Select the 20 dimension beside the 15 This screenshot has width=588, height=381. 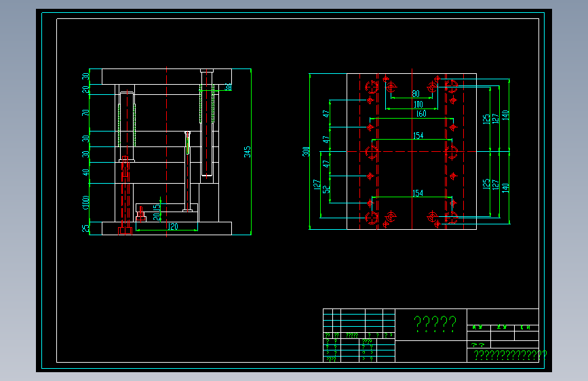(x=157, y=216)
